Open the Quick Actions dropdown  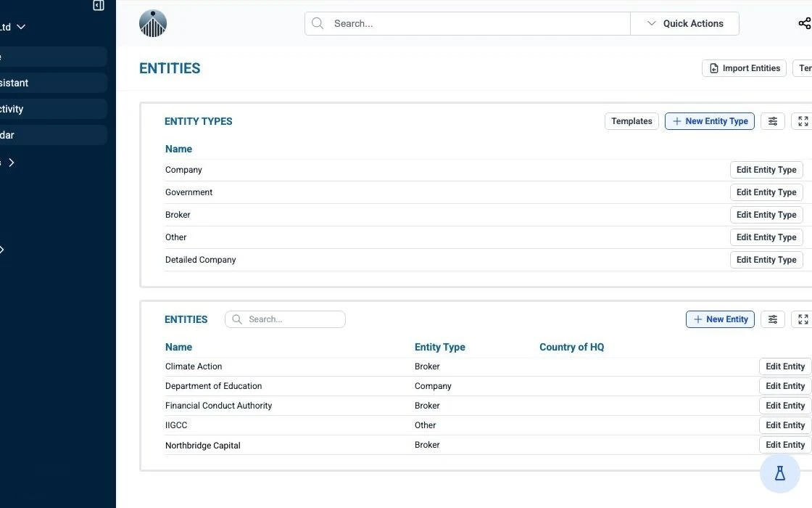click(684, 23)
